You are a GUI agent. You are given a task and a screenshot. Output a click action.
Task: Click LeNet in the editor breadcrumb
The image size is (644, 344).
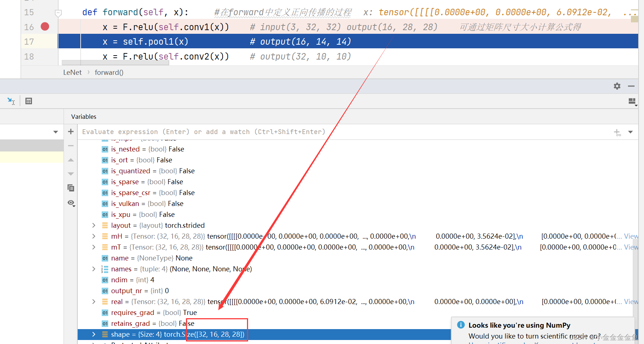[72, 72]
